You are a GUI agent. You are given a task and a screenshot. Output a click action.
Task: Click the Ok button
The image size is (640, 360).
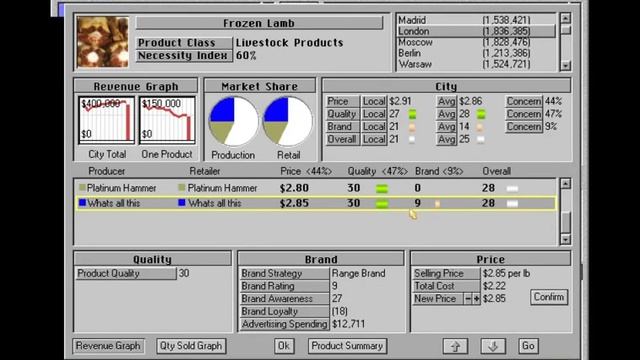(284, 346)
